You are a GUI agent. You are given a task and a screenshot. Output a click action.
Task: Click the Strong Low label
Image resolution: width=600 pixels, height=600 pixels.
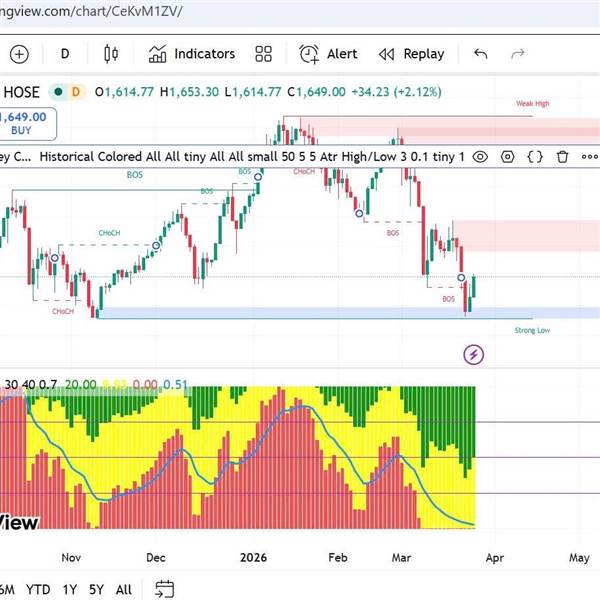click(x=532, y=330)
